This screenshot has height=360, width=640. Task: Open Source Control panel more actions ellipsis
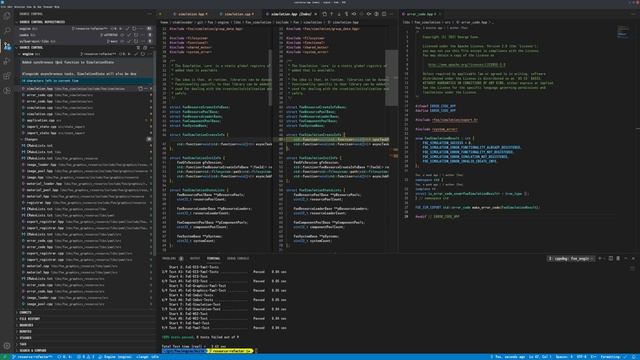151,48
